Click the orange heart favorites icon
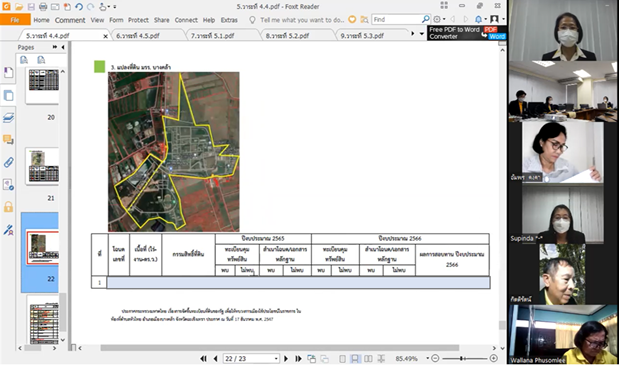 coord(352,19)
